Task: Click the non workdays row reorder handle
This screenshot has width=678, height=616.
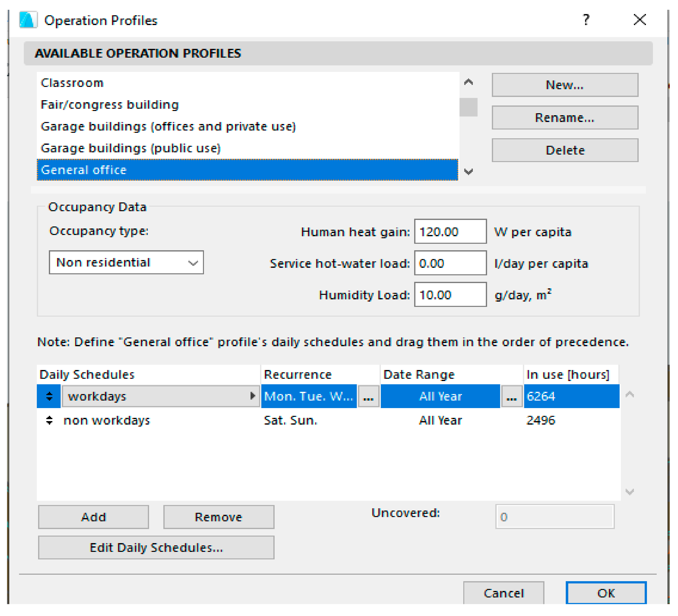Action: pos(49,420)
